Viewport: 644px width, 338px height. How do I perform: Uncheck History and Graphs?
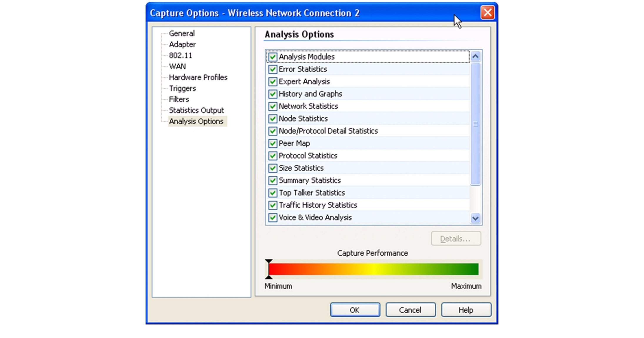tap(273, 94)
